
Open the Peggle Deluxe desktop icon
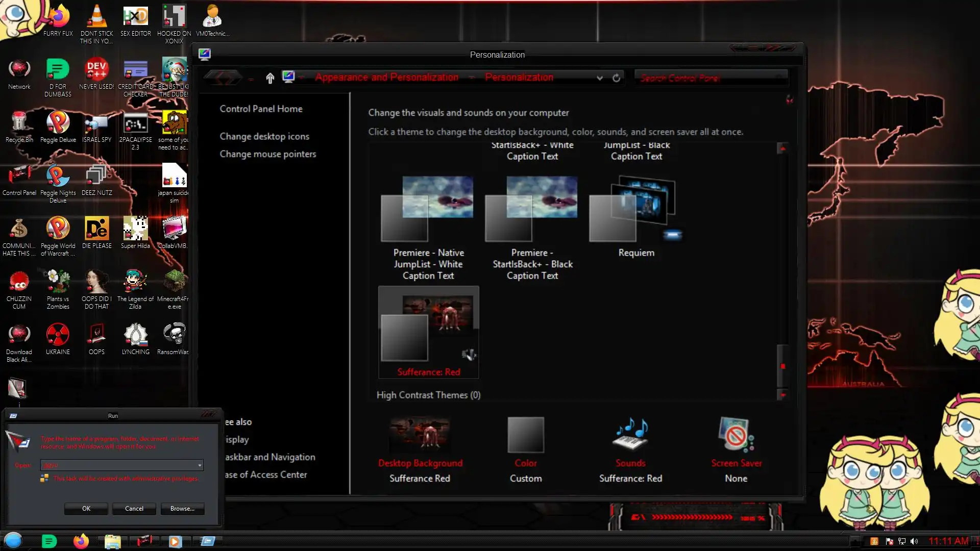coord(58,123)
